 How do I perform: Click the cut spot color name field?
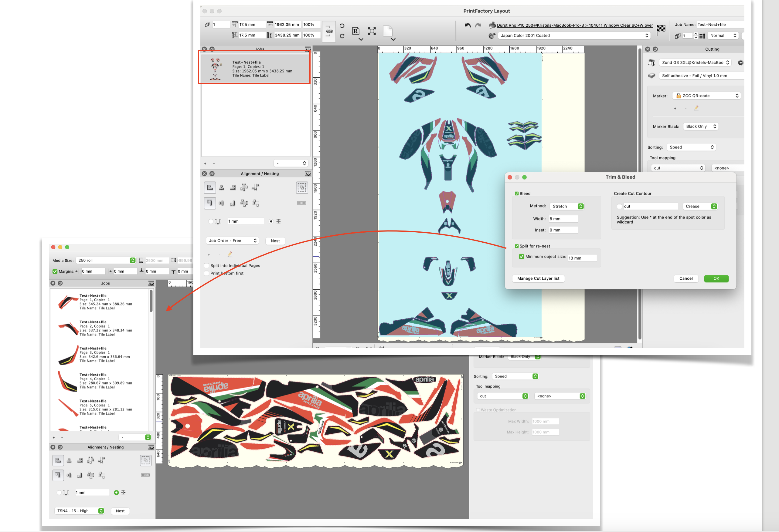[x=650, y=207]
